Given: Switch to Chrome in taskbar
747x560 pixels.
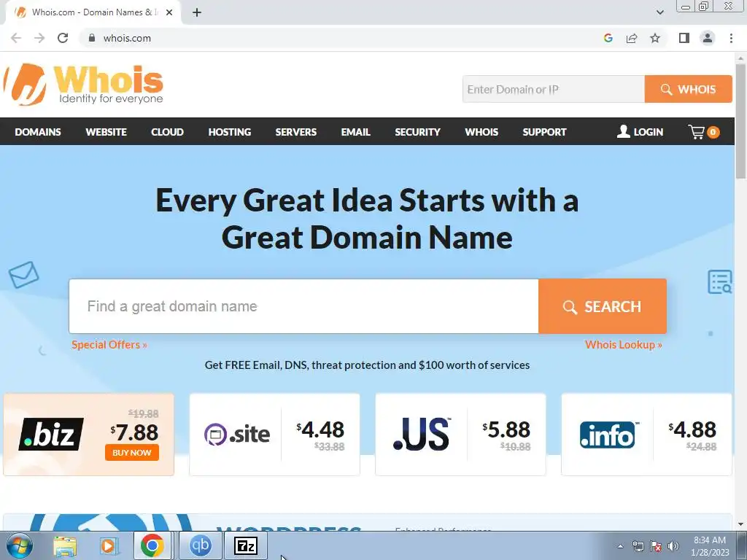Looking at the screenshot, I should [152, 545].
